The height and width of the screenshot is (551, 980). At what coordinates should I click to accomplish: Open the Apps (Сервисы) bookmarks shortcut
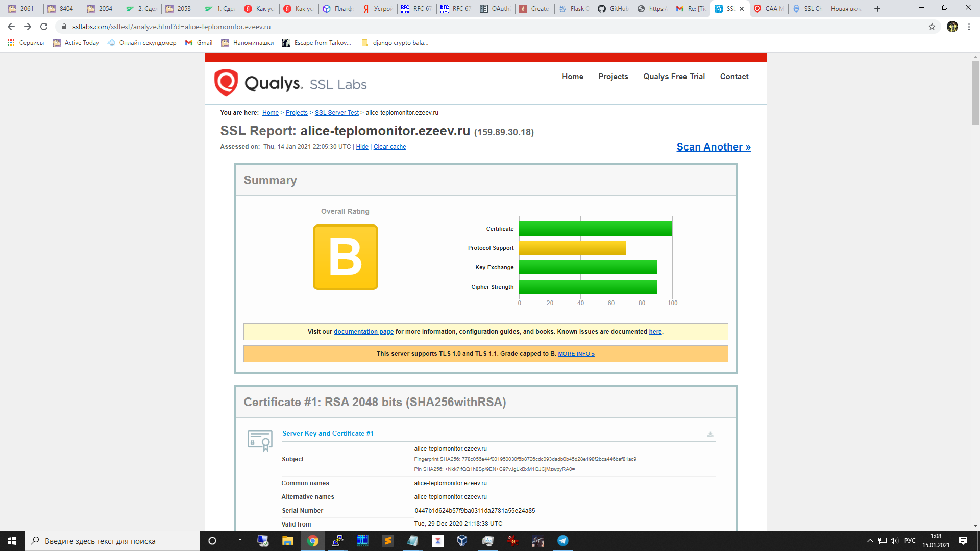(26, 43)
